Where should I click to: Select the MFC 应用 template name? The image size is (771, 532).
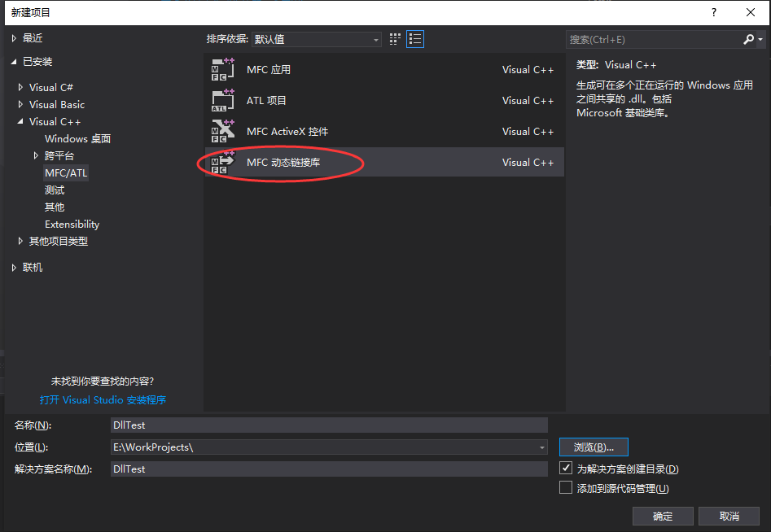(x=269, y=70)
